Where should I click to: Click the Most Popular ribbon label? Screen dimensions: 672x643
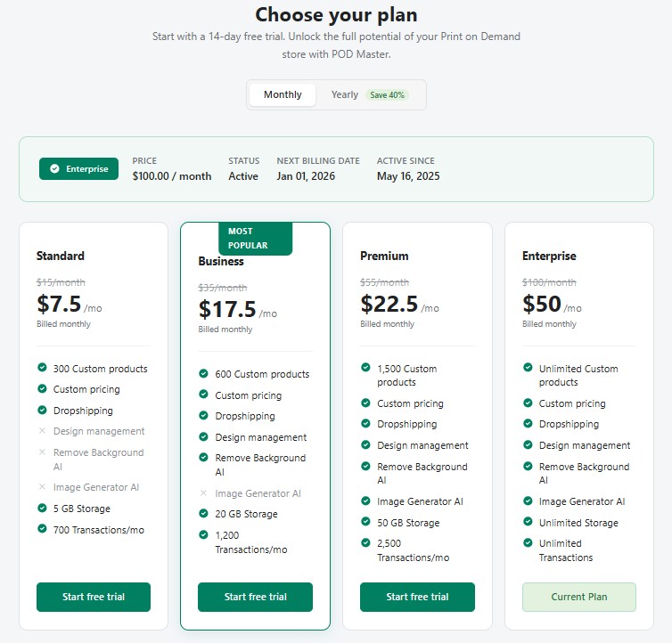pos(255,239)
